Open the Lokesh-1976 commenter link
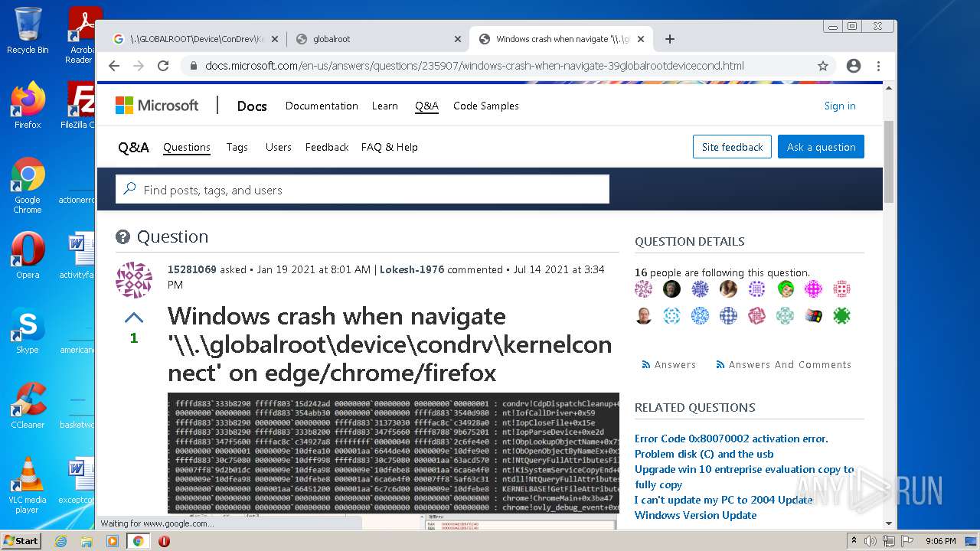 click(x=412, y=269)
